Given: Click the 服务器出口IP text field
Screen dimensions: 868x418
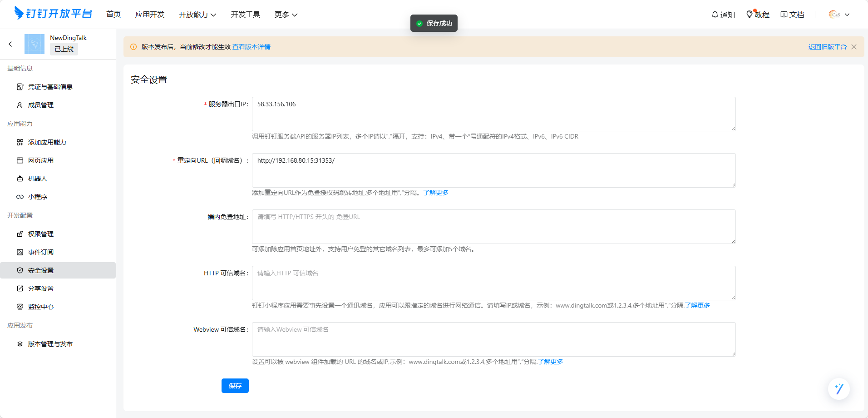Looking at the screenshot, I should click(493, 114).
